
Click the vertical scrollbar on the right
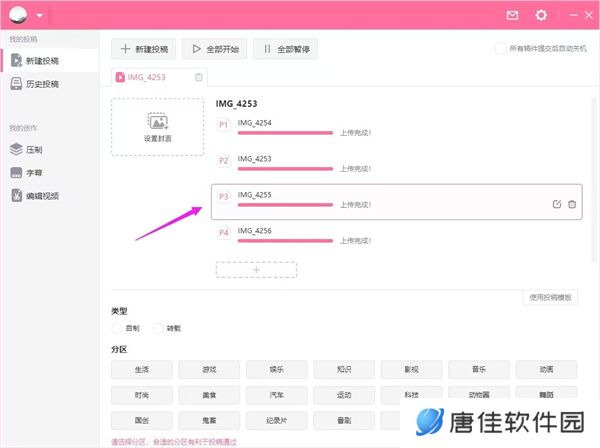click(x=594, y=180)
